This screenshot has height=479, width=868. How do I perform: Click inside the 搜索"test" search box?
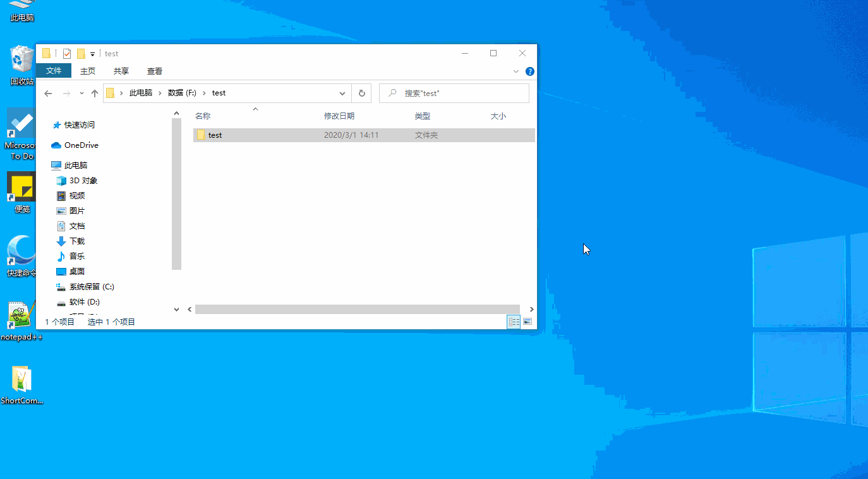click(454, 93)
